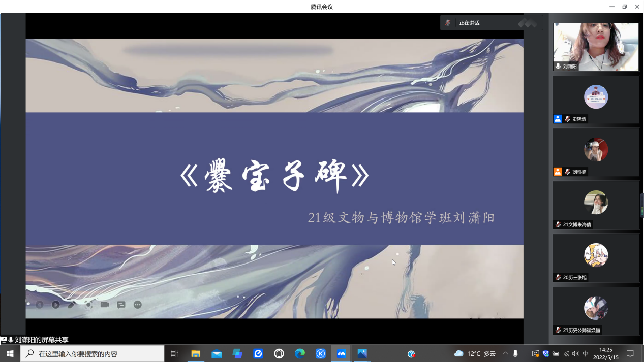Open more options via the ellipsis in slideshow toolbar
The height and width of the screenshot is (362, 644).
137,305
